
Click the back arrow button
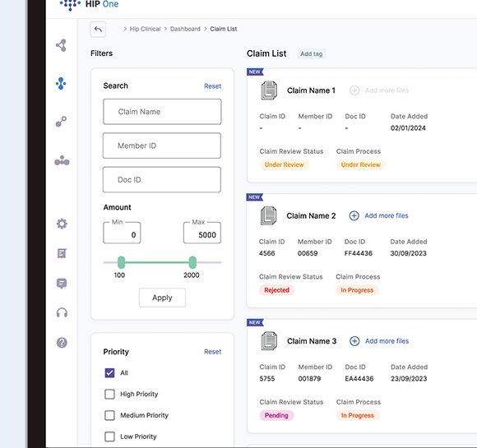98,30
